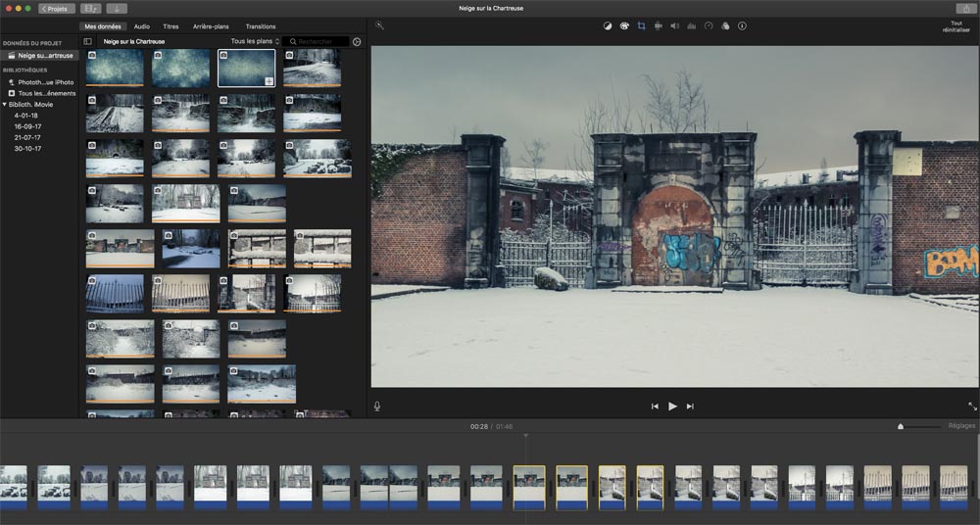Screen dimensions: 980x525
Task: Select the crop tool
Action: point(641,26)
